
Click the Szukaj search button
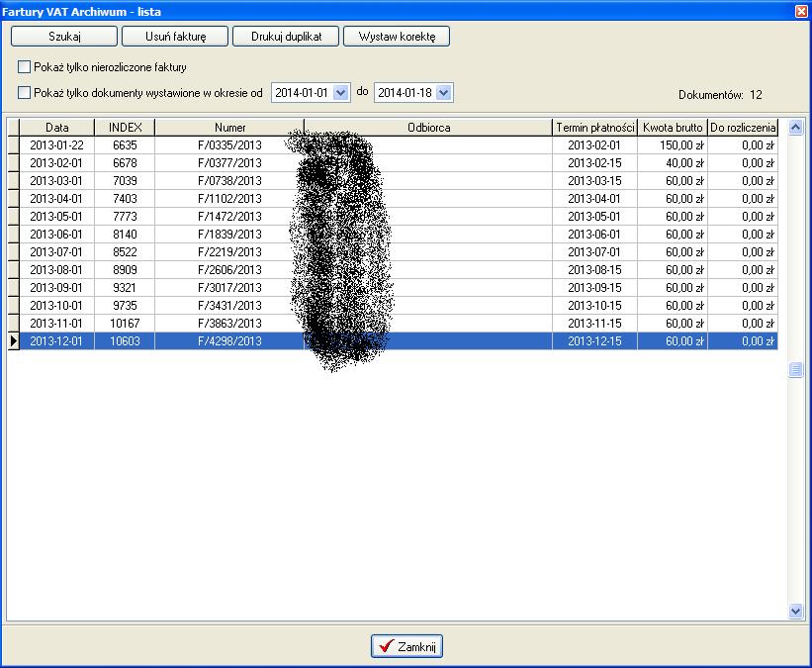tap(64, 37)
